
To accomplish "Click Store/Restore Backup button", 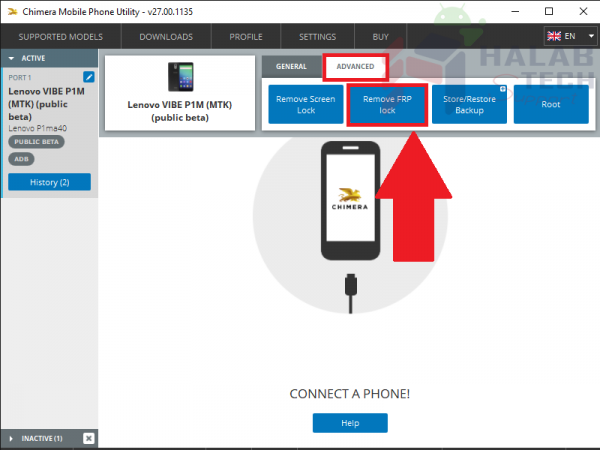I will 469,104.
